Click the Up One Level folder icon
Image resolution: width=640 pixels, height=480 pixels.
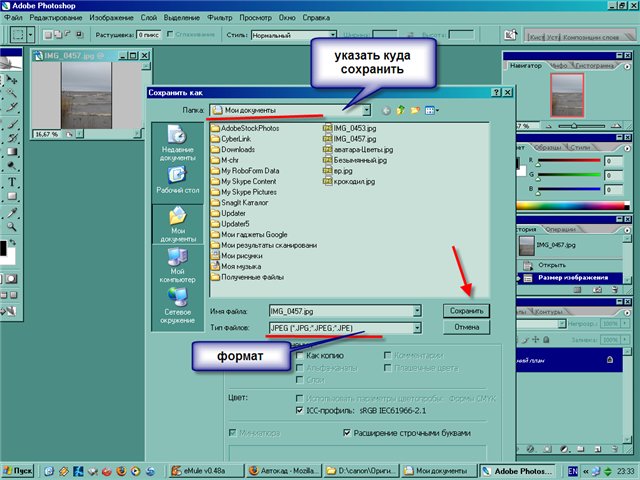click(x=400, y=110)
